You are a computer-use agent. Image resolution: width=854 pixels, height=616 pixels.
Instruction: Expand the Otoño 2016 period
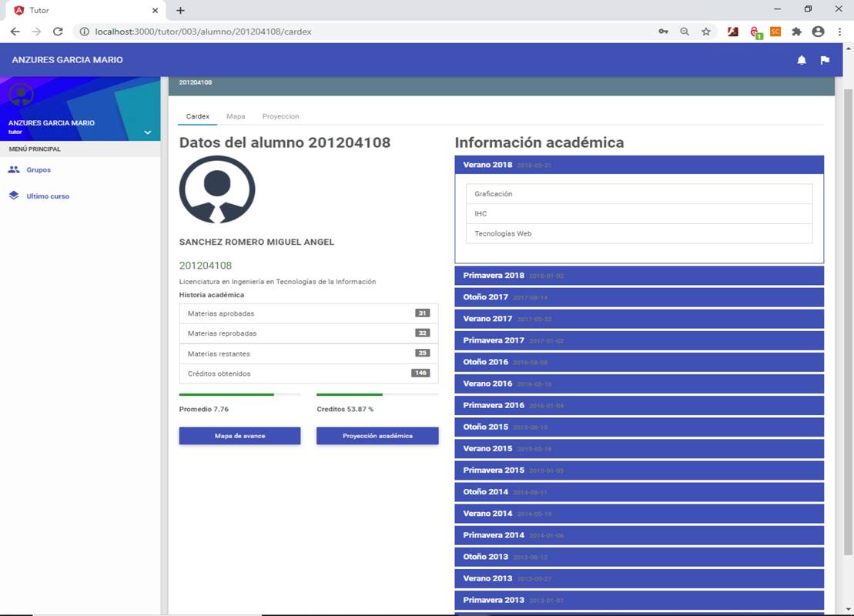click(x=639, y=362)
